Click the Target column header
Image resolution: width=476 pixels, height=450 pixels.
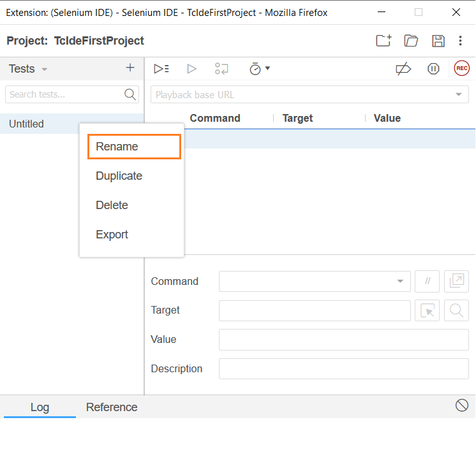tap(297, 118)
